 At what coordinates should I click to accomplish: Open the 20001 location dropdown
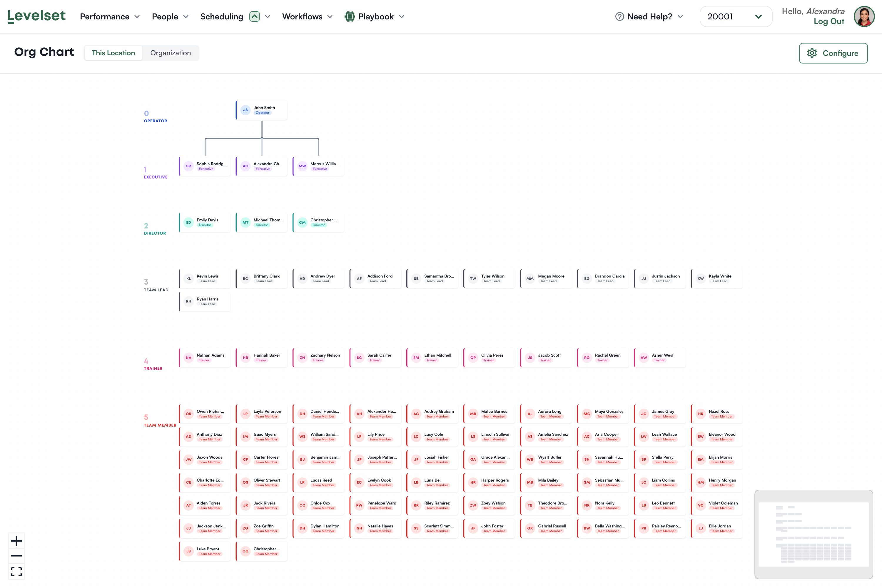pyautogui.click(x=736, y=16)
